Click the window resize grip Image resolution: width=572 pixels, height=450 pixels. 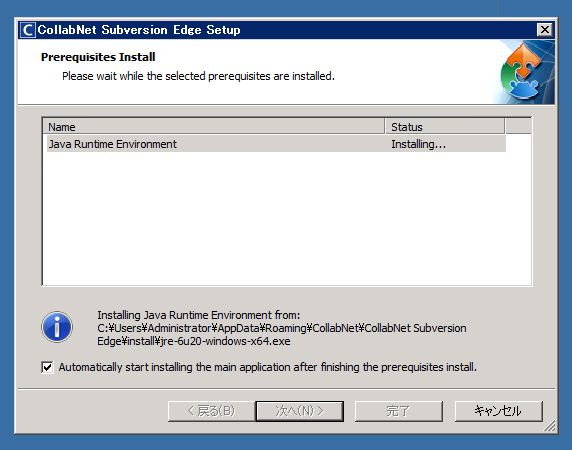549,426
